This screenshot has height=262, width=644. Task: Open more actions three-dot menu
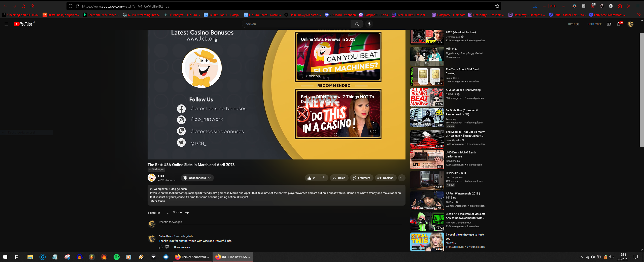coord(402,178)
